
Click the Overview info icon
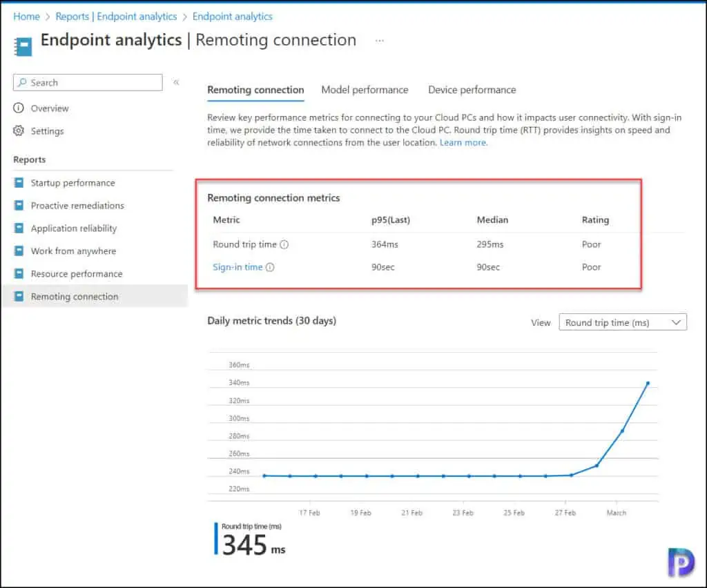(19, 108)
